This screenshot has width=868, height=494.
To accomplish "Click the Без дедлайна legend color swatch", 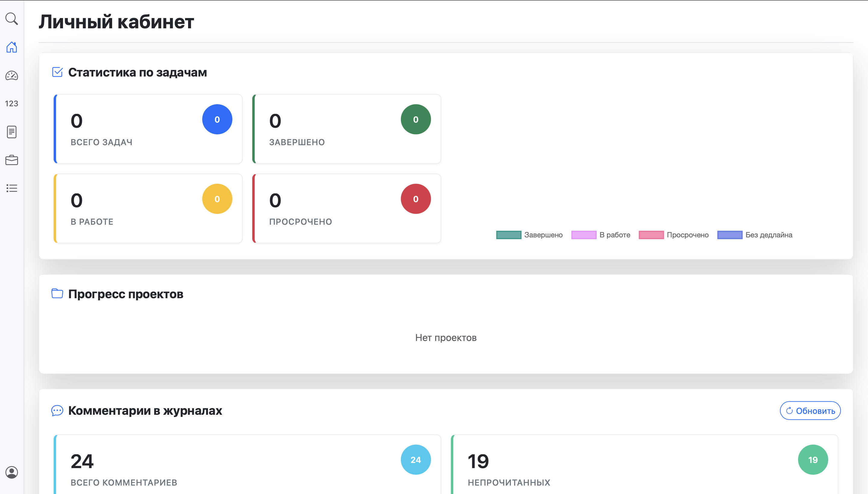I will tap(729, 235).
